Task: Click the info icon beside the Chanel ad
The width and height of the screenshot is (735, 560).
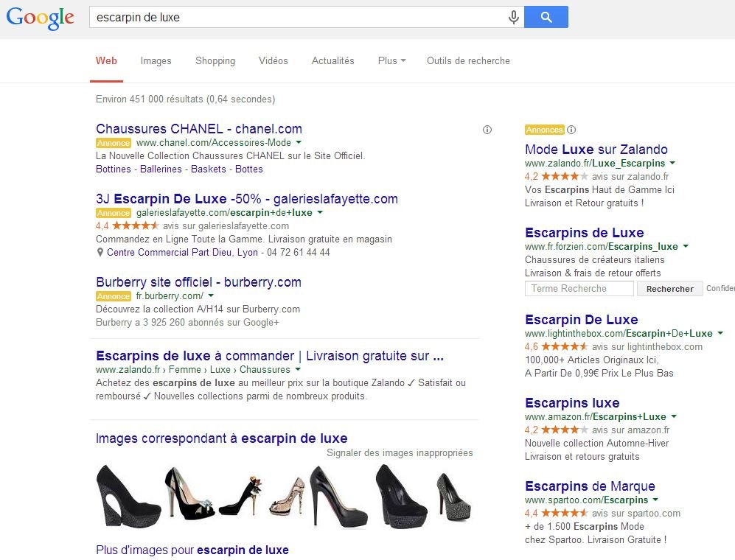Action: 487,130
